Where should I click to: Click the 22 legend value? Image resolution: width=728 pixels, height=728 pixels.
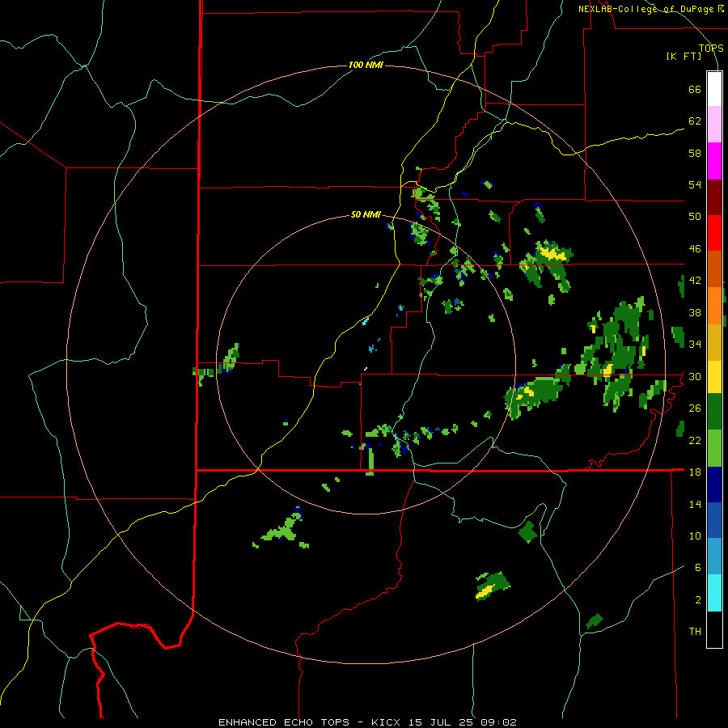click(x=695, y=440)
